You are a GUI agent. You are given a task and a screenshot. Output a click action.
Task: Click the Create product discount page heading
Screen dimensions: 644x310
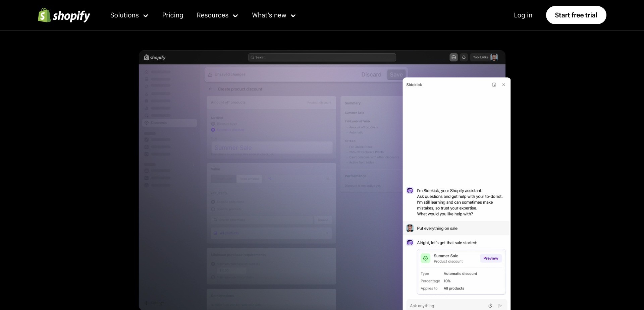240,89
